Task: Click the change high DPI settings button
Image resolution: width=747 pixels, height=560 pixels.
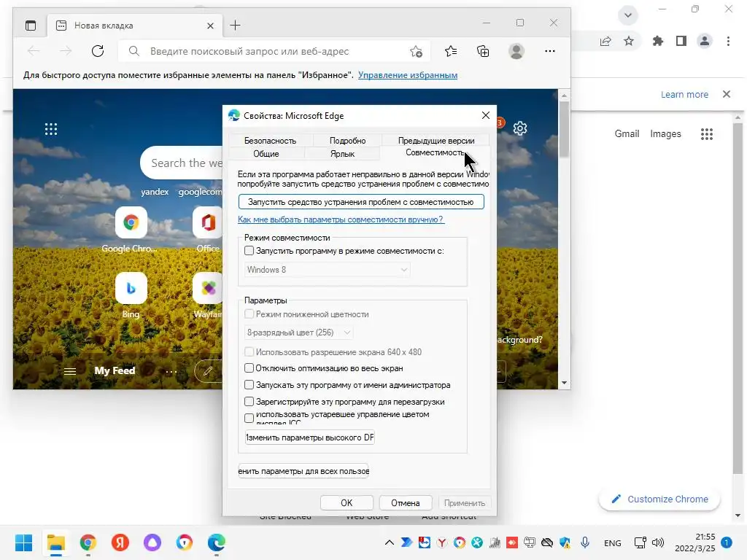Action: click(x=309, y=437)
